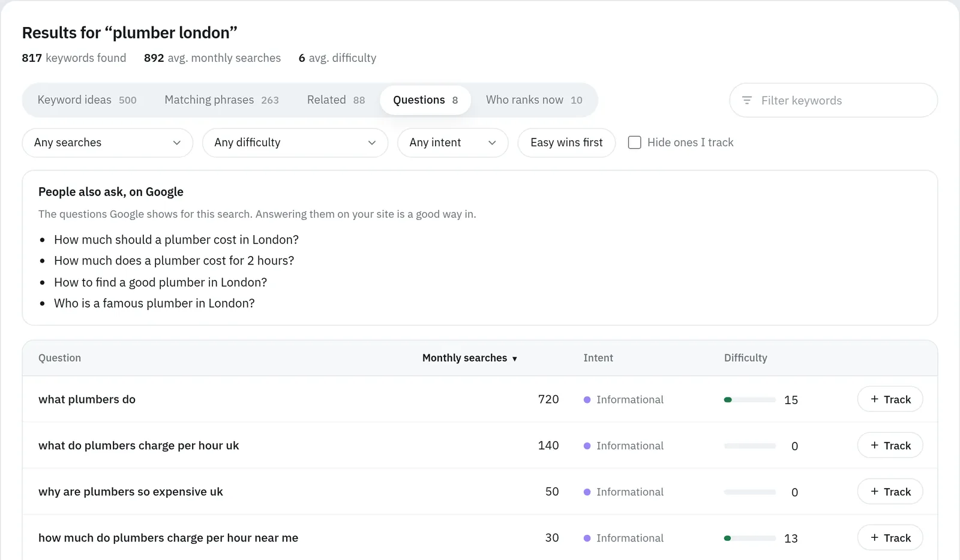Click difficulty bar for 'what plumbers do'

tap(750, 400)
